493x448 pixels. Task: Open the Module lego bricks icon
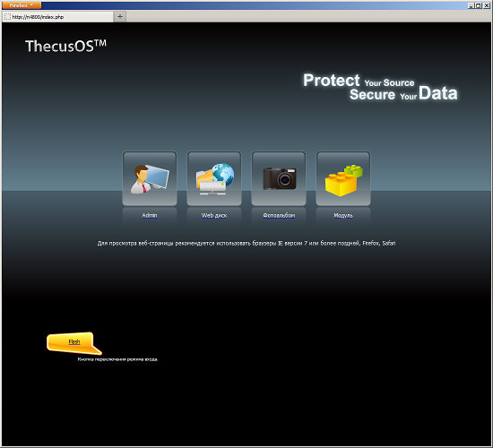(x=343, y=178)
